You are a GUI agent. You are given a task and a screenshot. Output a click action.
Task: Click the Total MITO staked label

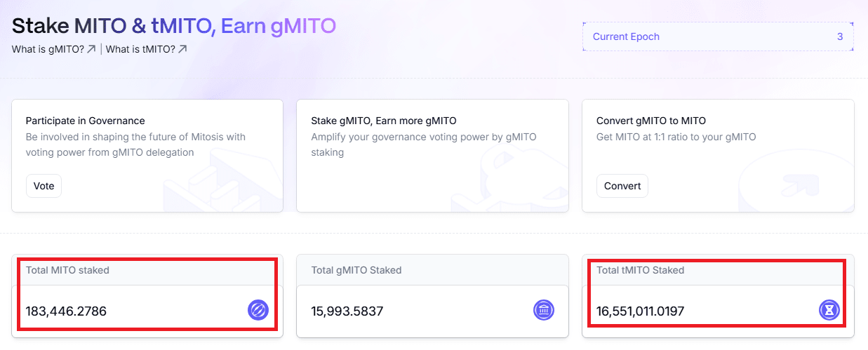tap(67, 270)
